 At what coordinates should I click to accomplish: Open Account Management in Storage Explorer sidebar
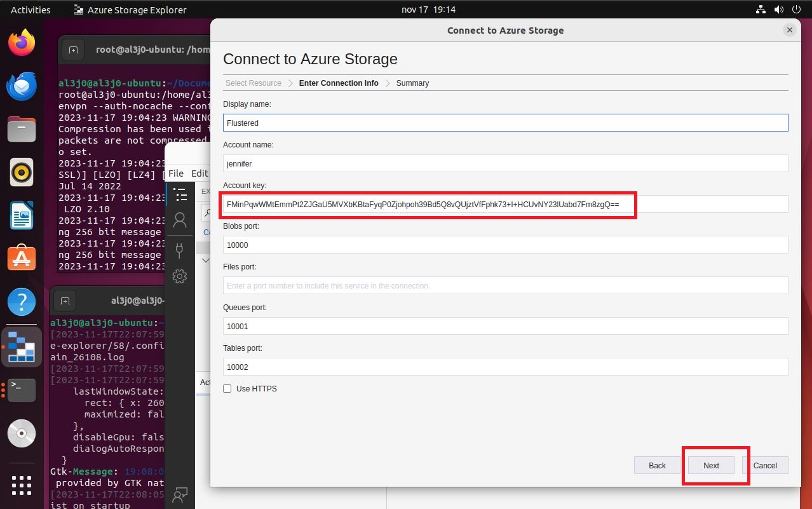[180, 221]
